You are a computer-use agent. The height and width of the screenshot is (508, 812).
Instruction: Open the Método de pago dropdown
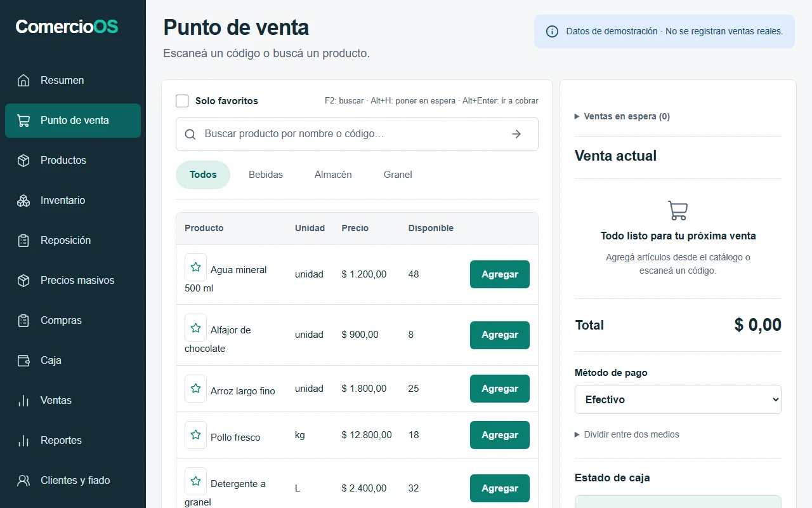(x=678, y=399)
